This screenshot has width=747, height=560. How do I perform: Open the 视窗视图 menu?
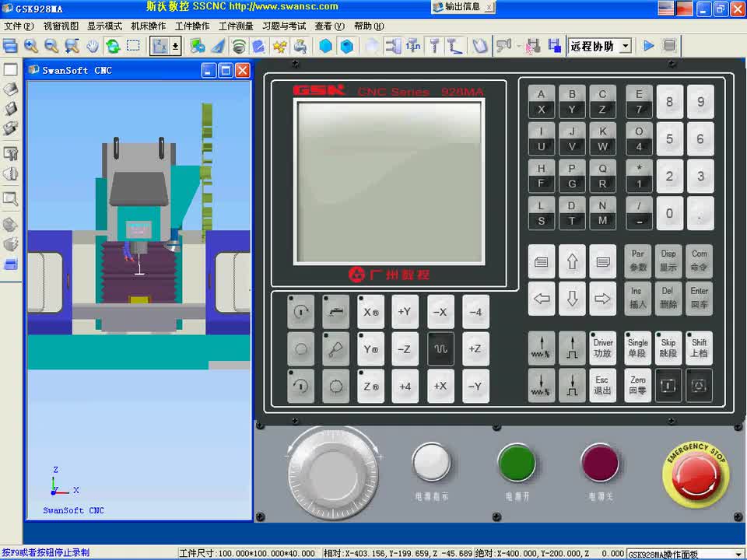tap(61, 26)
